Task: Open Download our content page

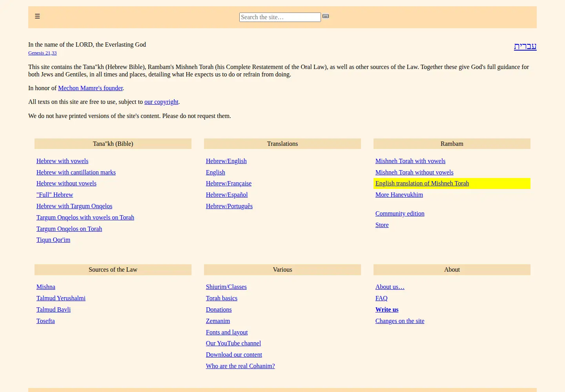Action: click(x=234, y=355)
